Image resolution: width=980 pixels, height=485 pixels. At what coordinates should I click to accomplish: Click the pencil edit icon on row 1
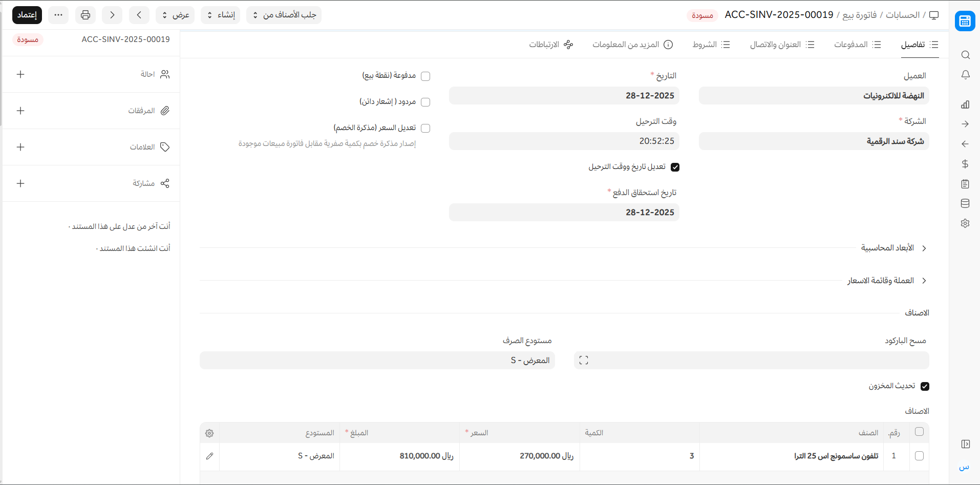click(x=209, y=456)
